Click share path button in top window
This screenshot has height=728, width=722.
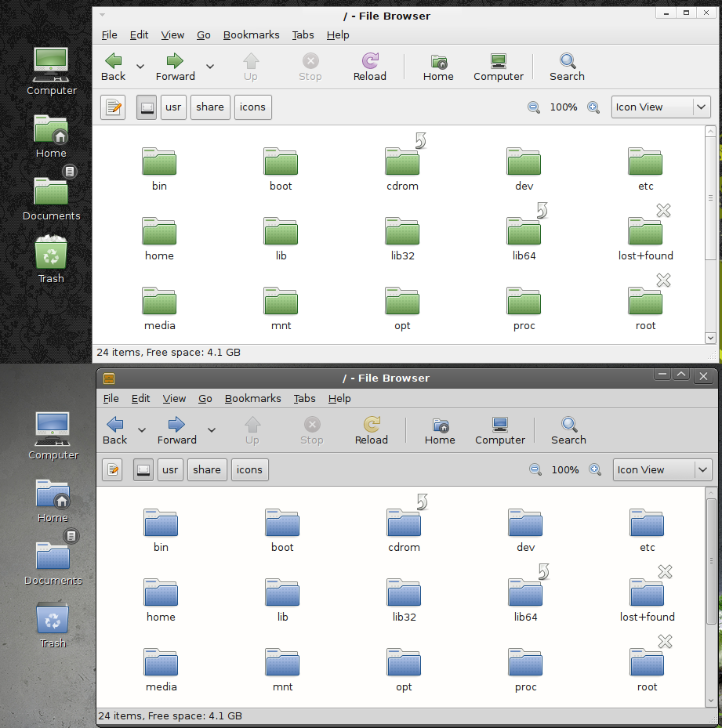210,107
